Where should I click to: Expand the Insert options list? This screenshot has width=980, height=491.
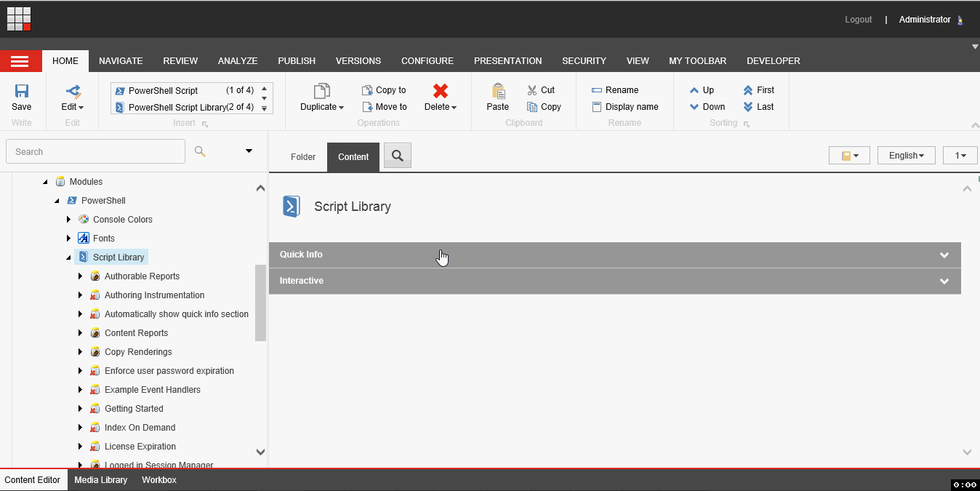pyautogui.click(x=264, y=109)
